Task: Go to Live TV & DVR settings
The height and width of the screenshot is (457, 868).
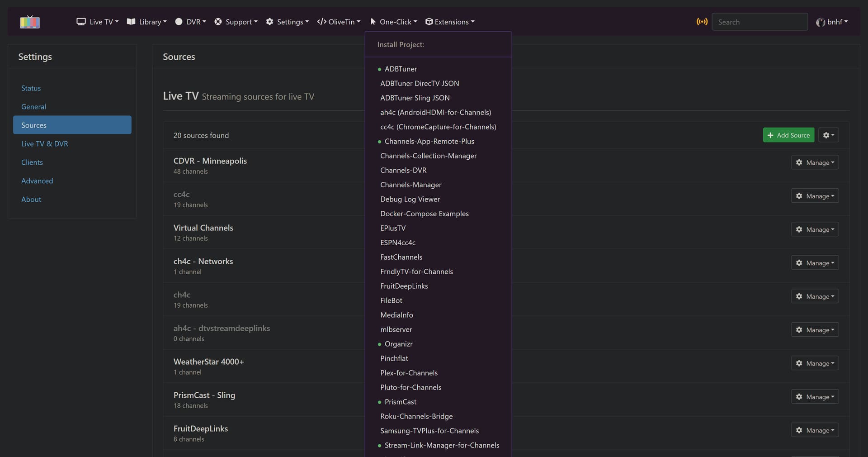Action: pos(45,144)
